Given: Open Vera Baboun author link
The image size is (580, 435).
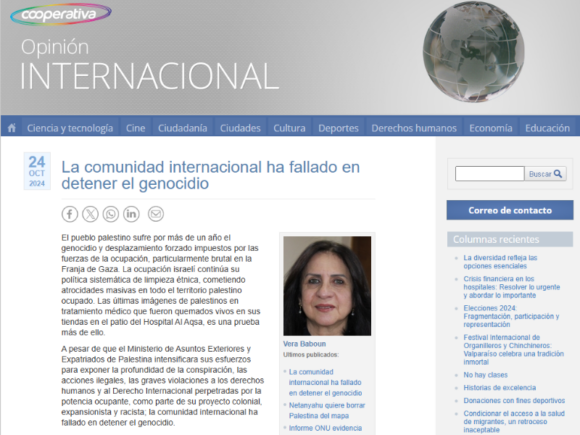Looking at the screenshot, I should pos(304,344).
